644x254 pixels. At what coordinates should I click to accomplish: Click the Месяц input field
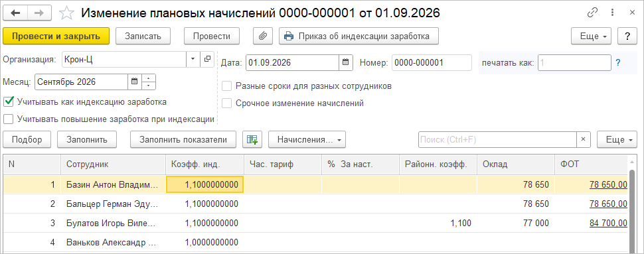click(x=81, y=82)
